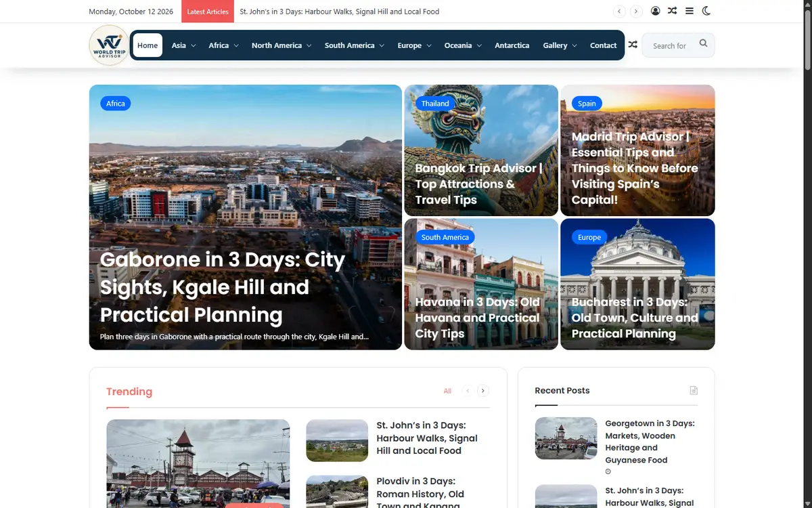
Task: Click the shuffle icon beside the main navigation
Action: tap(633, 45)
